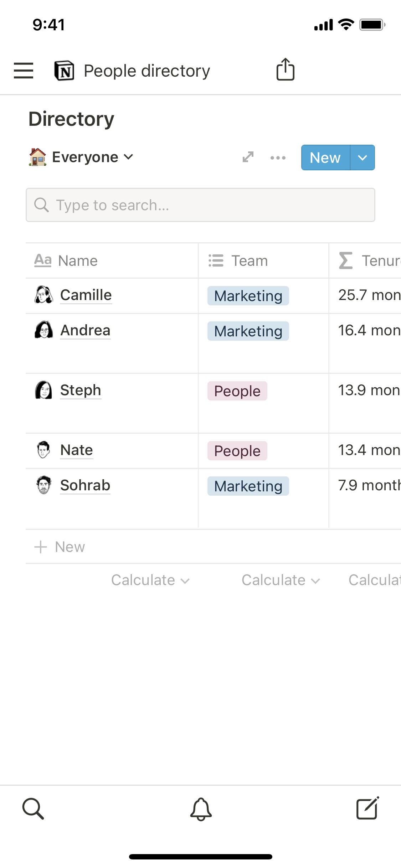The width and height of the screenshot is (401, 868).
Task: Open Calculate dropdown under Name column
Action: (150, 580)
